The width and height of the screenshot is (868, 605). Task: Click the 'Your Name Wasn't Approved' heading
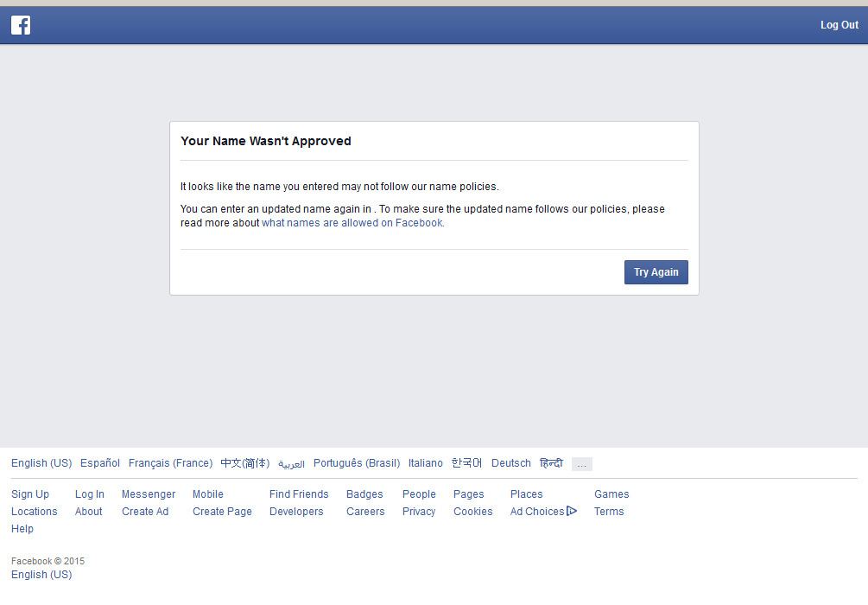[x=266, y=141]
